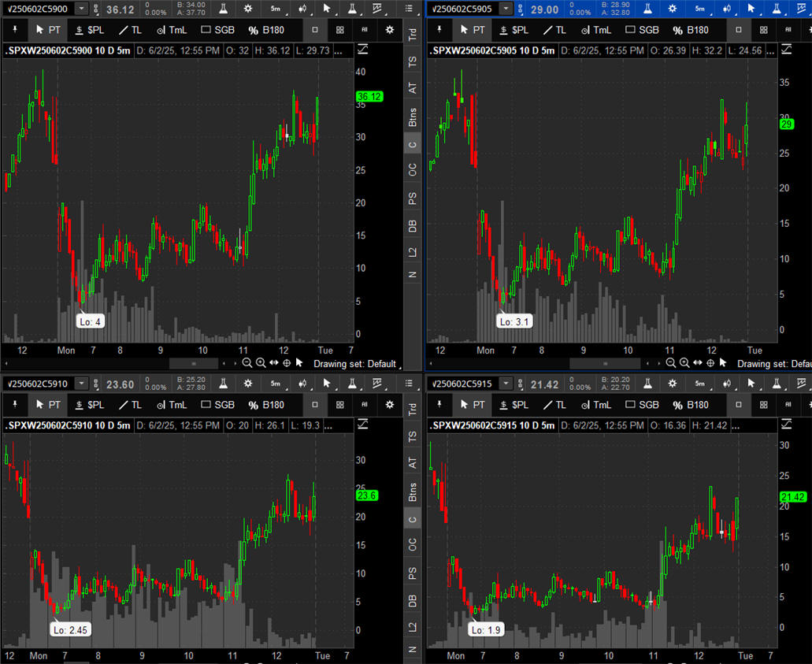Click the link chain icon beside C5900 symbol
The image size is (812, 664).
click(96, 9)
